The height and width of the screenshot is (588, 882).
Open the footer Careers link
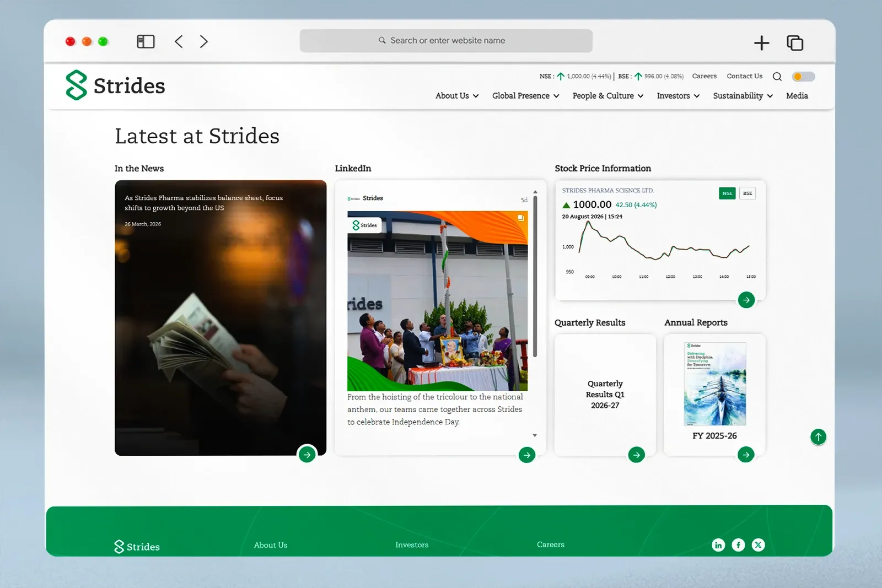pyautogui.click(x=551, y=544)
